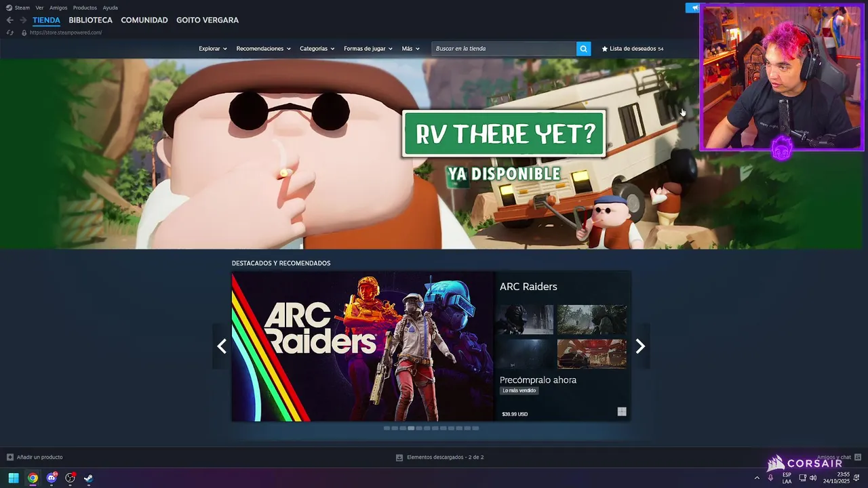
Task: Click the Steam logo in the menu bar
Action: (x=9, y=8)
